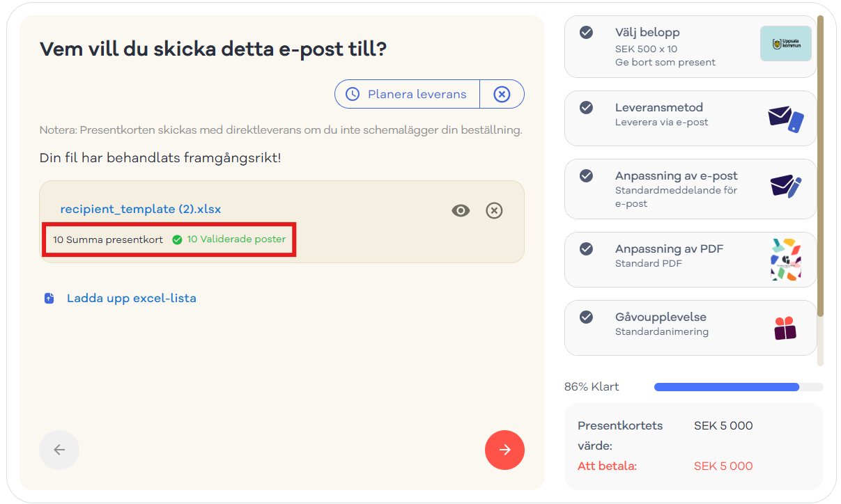
Task: Open the Anpassning av e-post step
Action: (x=690, y=189)
